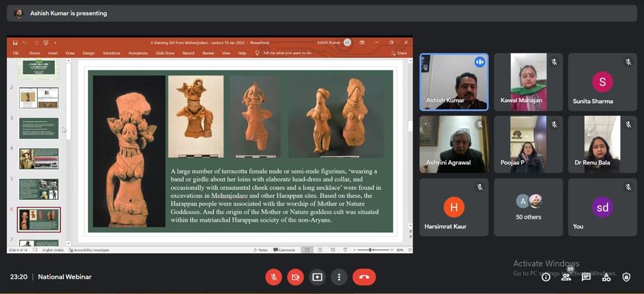Open PowerPoint Record tab
The width and height of the screenshot is (644, 294).
coord(188,53)
